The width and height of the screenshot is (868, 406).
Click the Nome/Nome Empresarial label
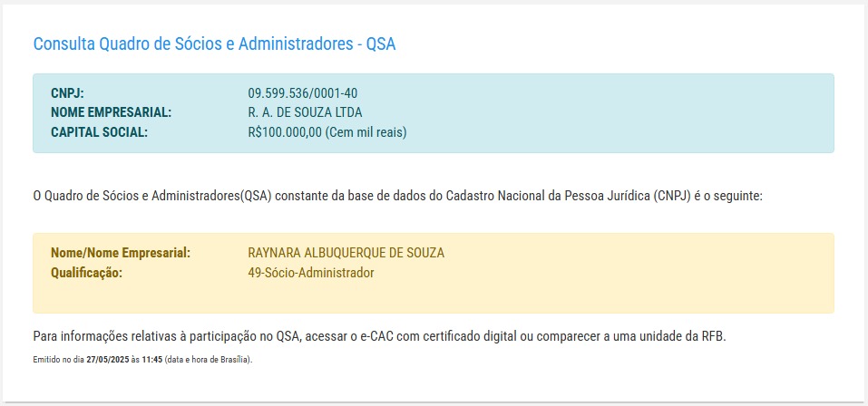121,253
